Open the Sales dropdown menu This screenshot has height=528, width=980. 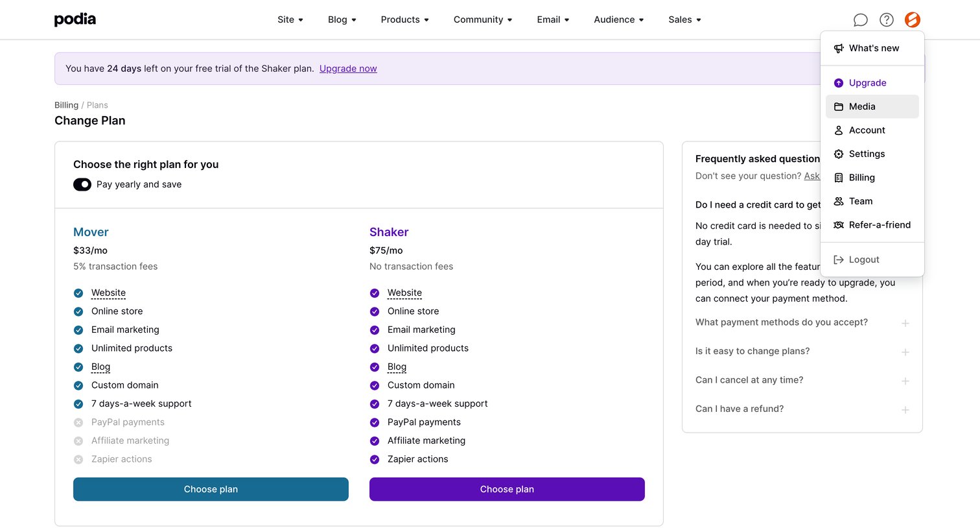coord(685,19)
